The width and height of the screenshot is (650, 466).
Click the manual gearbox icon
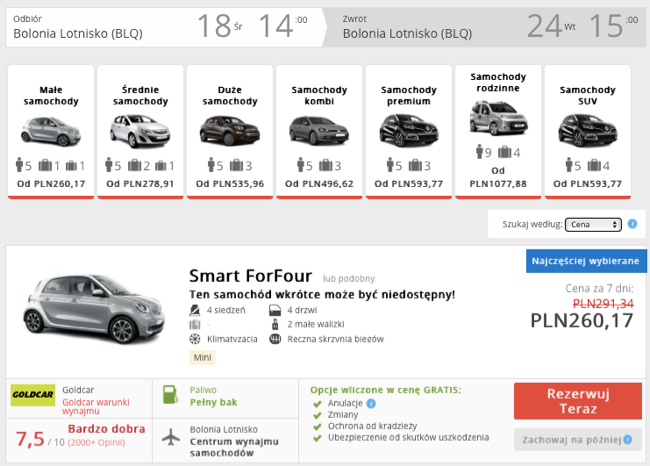click(275, 339)
